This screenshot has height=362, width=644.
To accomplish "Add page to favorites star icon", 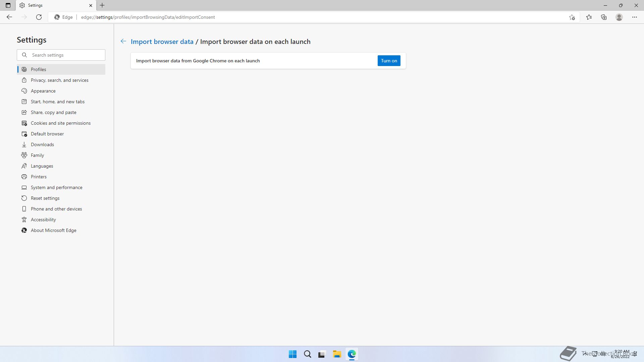I will click(572, 17).
